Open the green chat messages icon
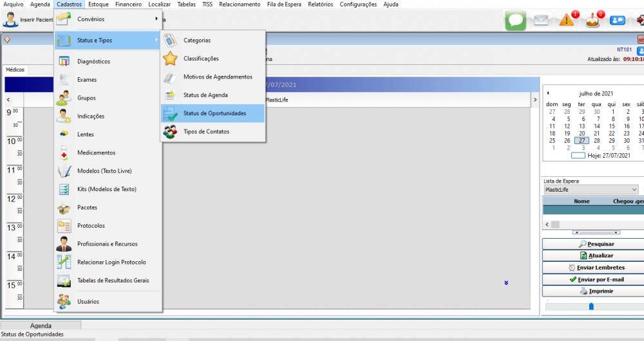 tap(515, 20)
